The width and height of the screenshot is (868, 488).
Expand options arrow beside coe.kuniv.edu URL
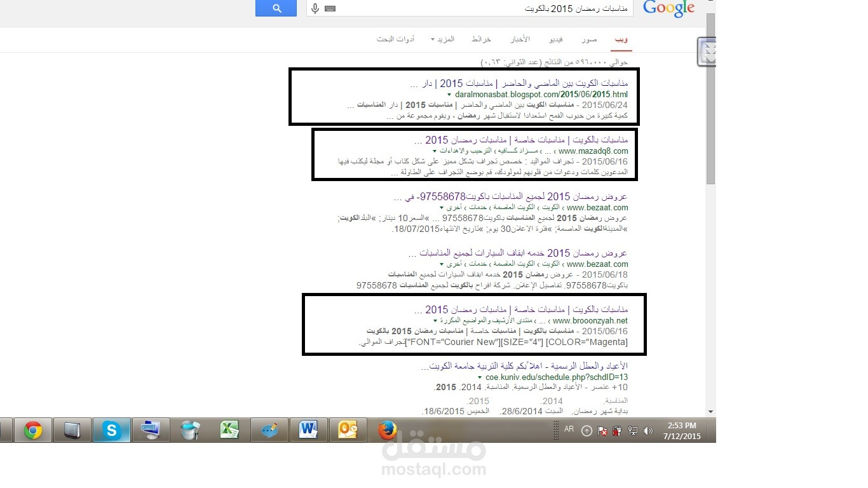click(x=481, y=377)
